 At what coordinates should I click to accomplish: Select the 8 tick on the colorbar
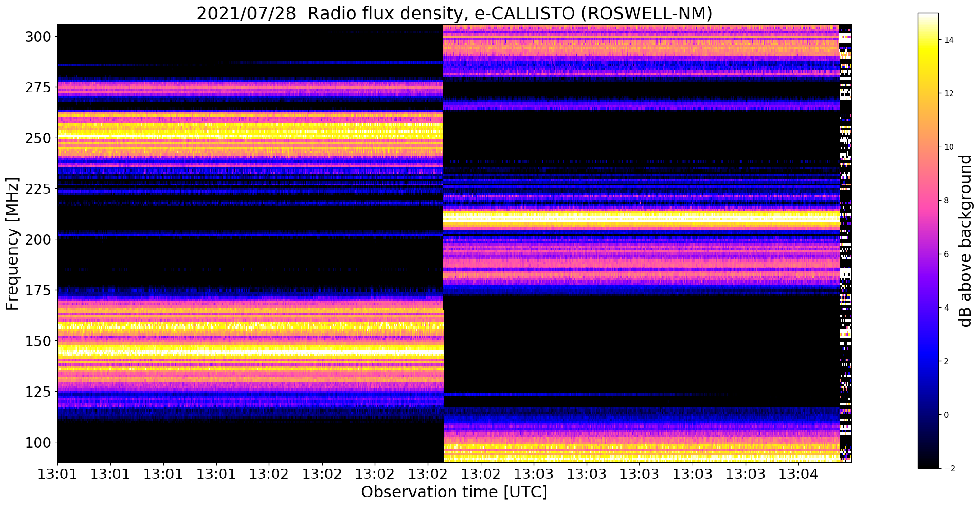pos(947,201)
